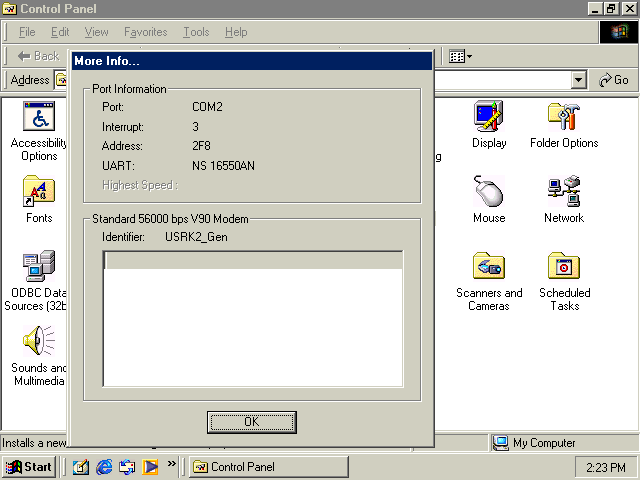Open Folder Options icon
The height and width of the screenshot is (480, 640).
pyautogui.click(x=564, y=116)
